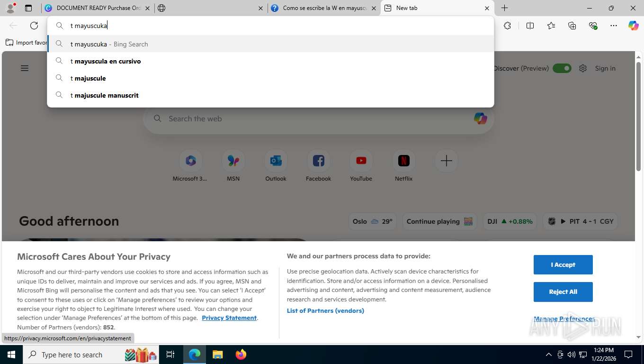Open Task View on the taskbar

click(x=170, y=355)
